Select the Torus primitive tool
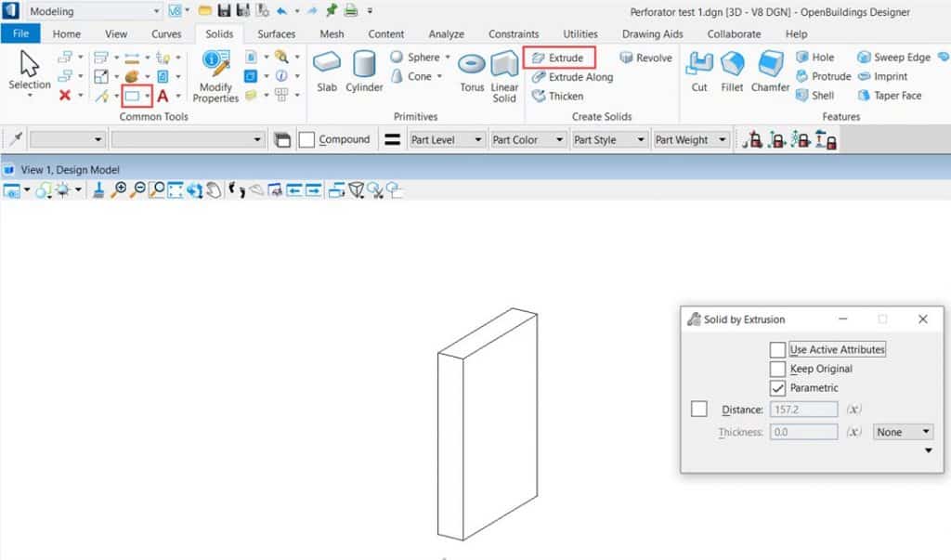Image resolution: width=951 pixels, height=560 pixels. [472, 70]
